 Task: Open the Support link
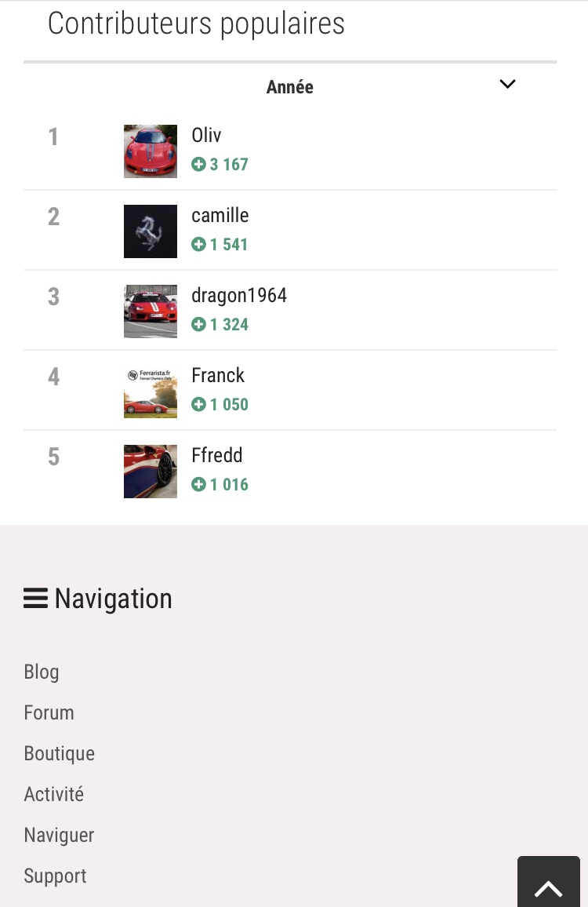pyautogui.click(x=55, y=876)
